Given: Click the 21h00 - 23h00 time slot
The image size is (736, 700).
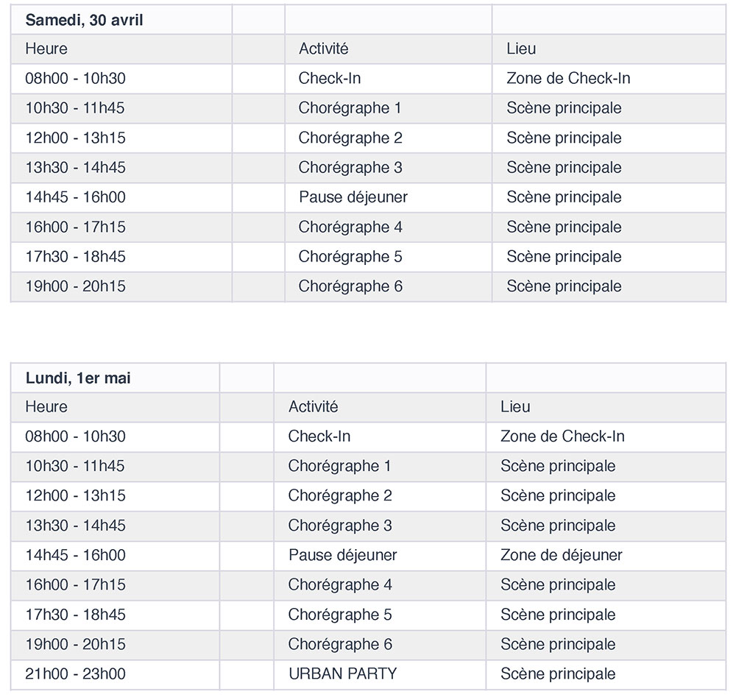Looking at the screenshot, I should [75, 674].
